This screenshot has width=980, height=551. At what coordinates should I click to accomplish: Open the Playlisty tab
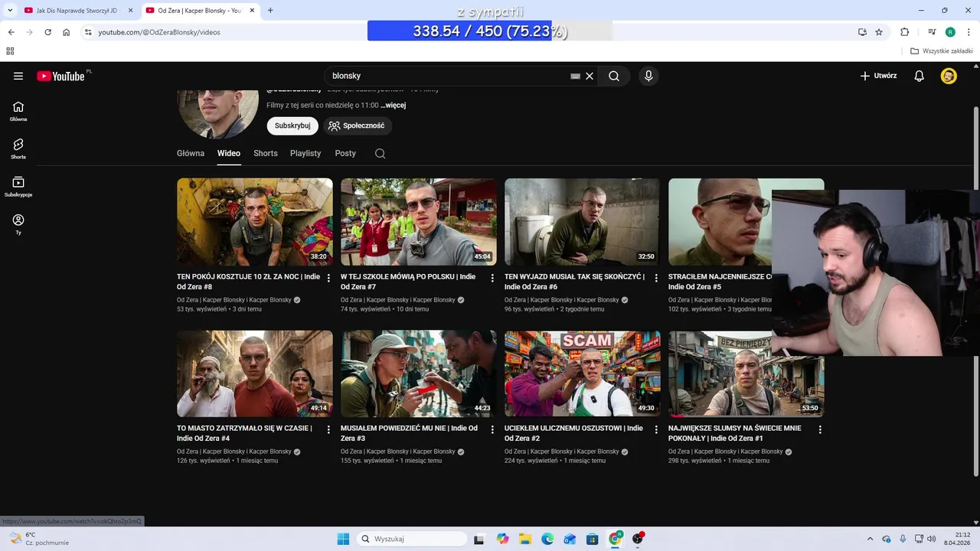pos(305,153)
